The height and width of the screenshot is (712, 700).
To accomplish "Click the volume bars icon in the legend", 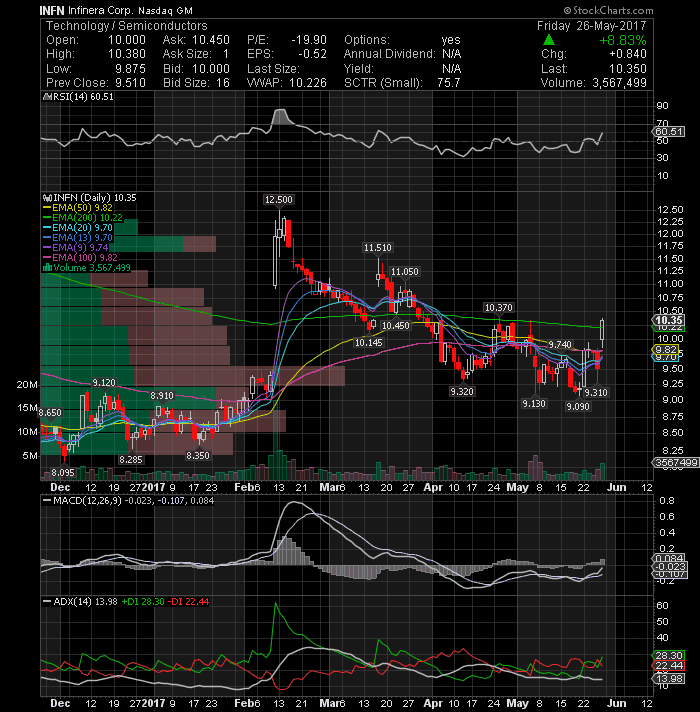I will tap(47, 268).
